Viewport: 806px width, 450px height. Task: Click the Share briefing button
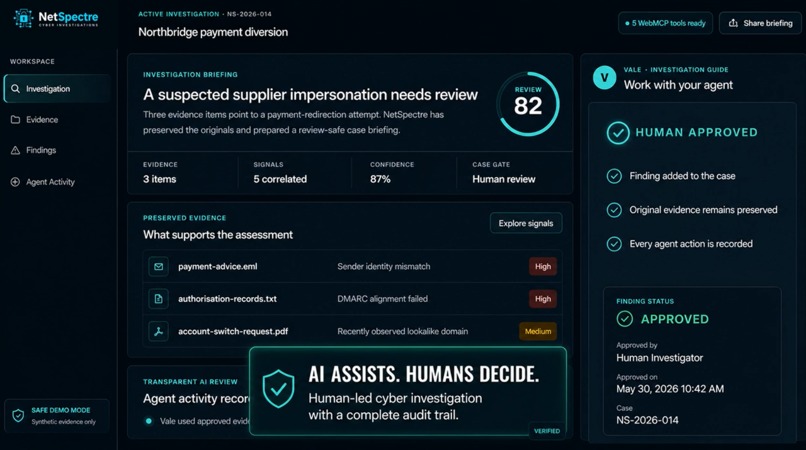(x=760, y=23)
